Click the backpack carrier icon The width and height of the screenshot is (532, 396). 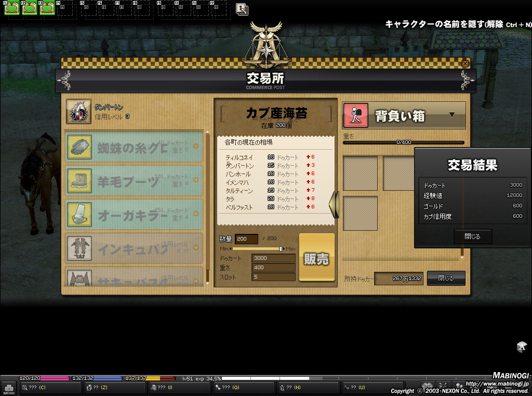pyautogui.click(x=355, y=115)
